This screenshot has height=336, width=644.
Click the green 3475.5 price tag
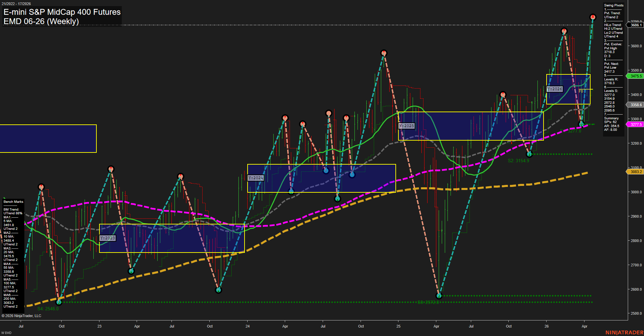[635, 76]
